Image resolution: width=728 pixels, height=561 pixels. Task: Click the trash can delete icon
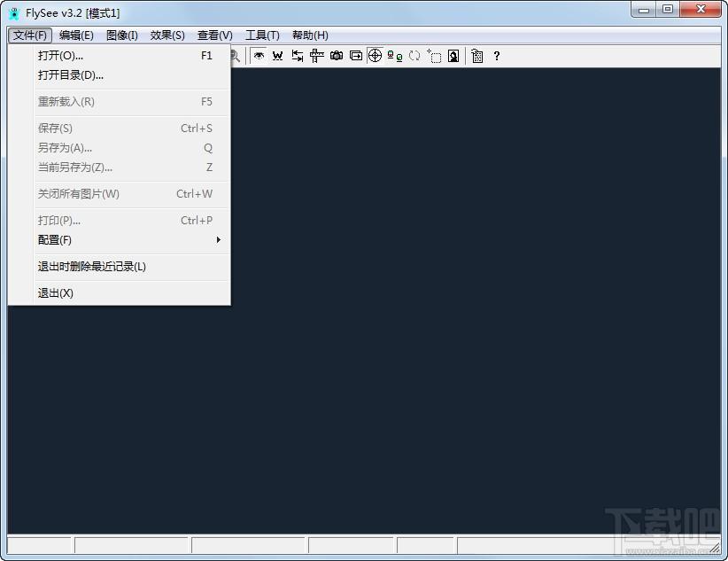476,56
